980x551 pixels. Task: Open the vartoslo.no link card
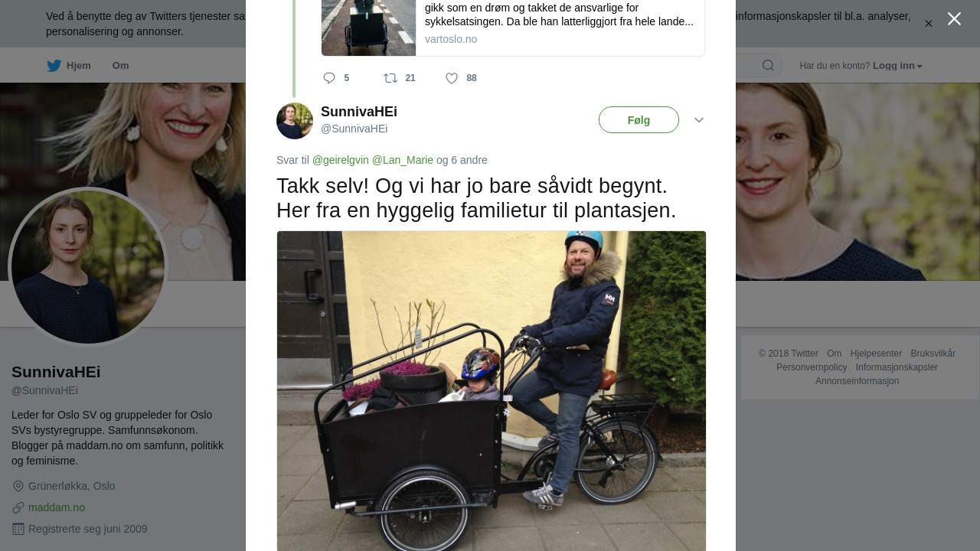coord(513,28)
